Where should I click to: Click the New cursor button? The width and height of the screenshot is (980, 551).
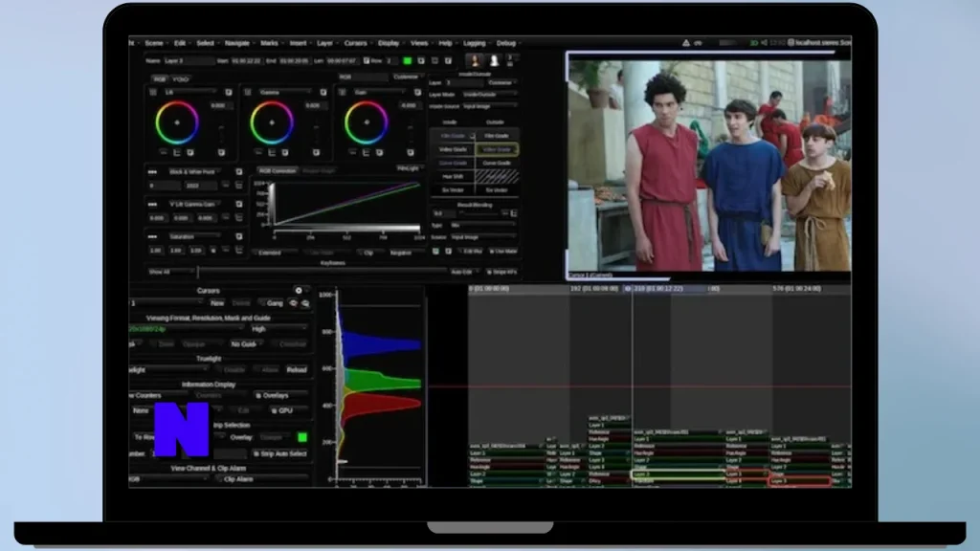(217, 303)
